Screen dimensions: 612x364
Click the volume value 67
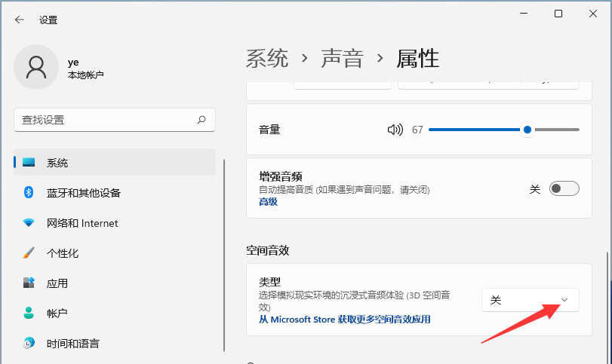click(417, 130)
